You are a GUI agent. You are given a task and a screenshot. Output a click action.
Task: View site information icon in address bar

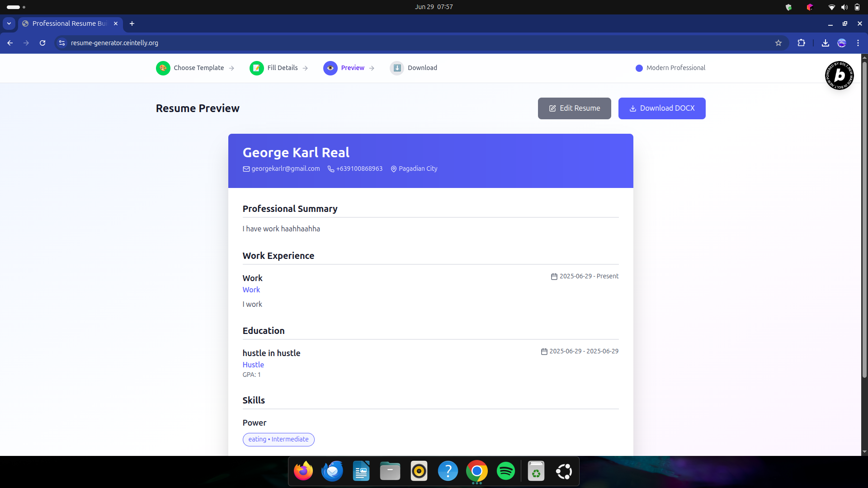(62, 43)
